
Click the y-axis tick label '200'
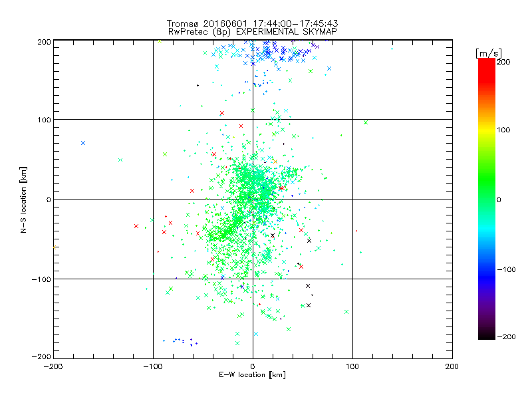pyautogui.click(x=44, y=42)
